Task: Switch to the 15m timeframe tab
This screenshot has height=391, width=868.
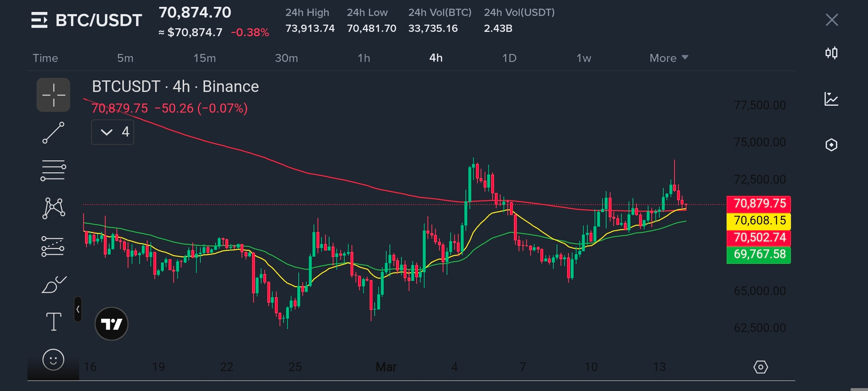Action: tap(204, 58)
